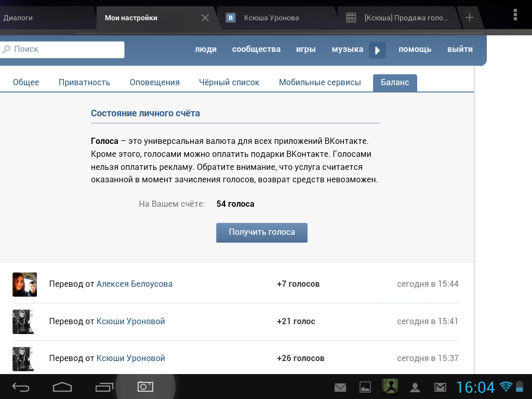Open the person contact notification icon
The width and height of the screenshot is (532, 399).
pyautogui.click(x=415, y=388)
